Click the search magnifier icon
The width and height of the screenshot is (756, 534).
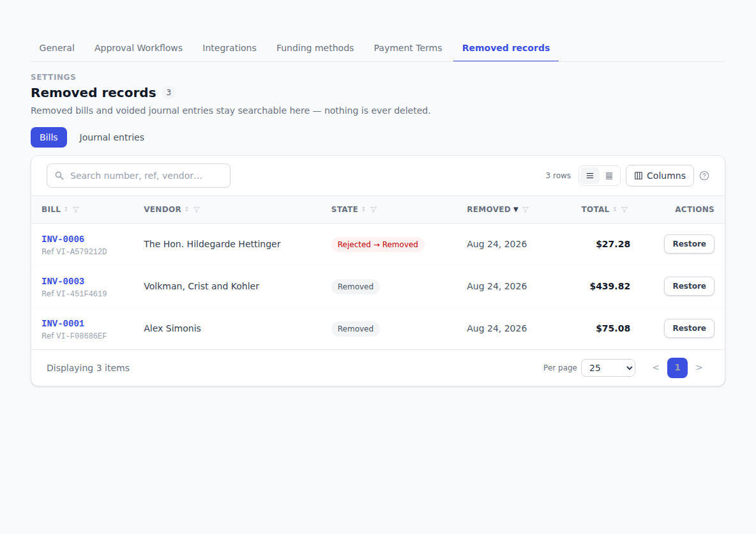tap(59, 176)
